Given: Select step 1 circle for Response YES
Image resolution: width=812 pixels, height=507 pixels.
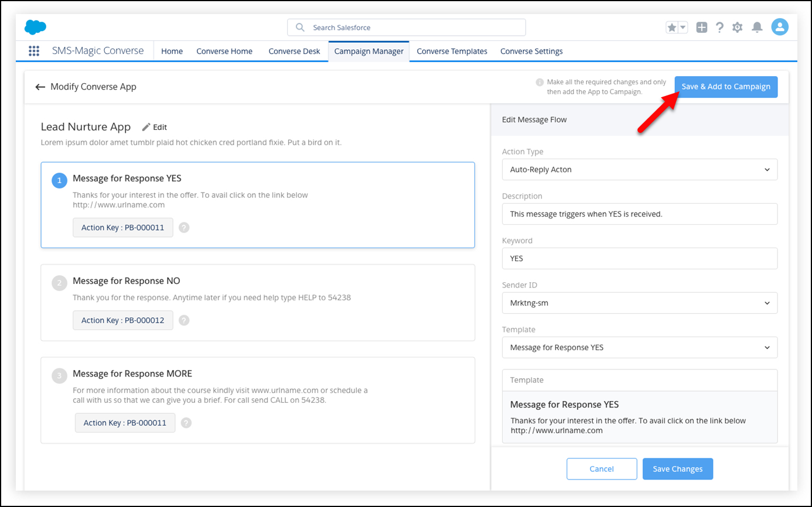Looking at the screenshot, I should pos(60,181).
